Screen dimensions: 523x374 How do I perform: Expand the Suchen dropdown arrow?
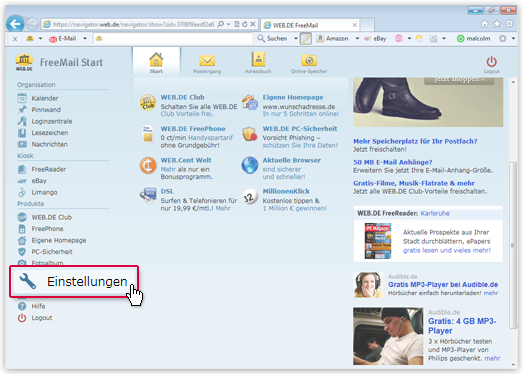(x=296, y=39)
